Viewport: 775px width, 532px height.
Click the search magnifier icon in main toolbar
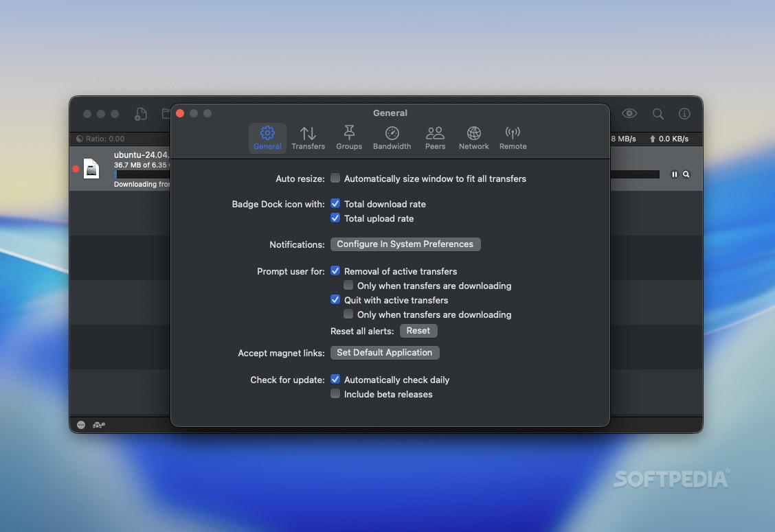coord(658,114)
